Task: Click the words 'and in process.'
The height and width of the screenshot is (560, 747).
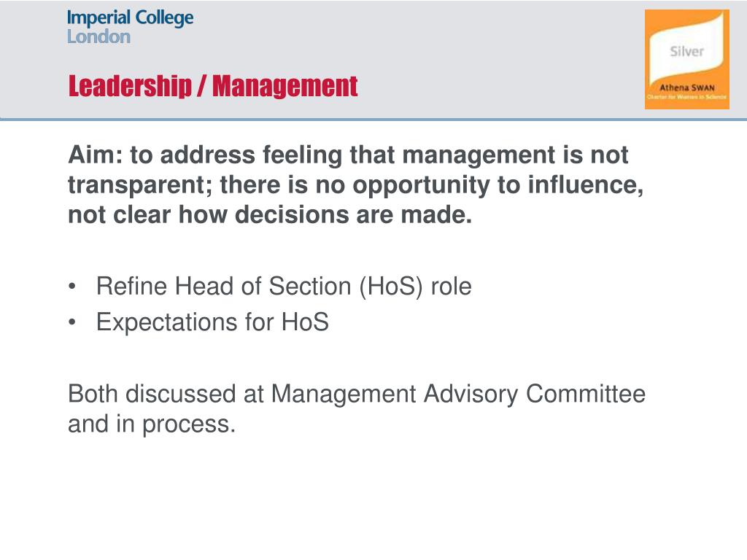Action: [152, 424]
